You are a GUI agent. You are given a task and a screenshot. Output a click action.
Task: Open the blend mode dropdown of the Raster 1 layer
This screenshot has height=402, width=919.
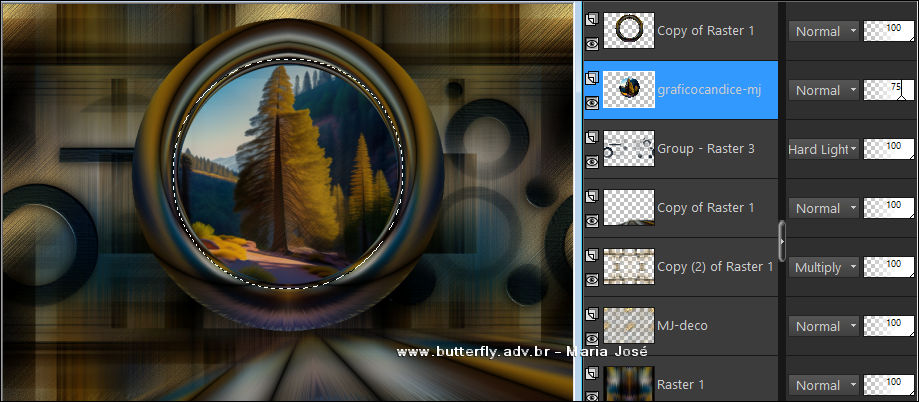click(x=823, y=385)
